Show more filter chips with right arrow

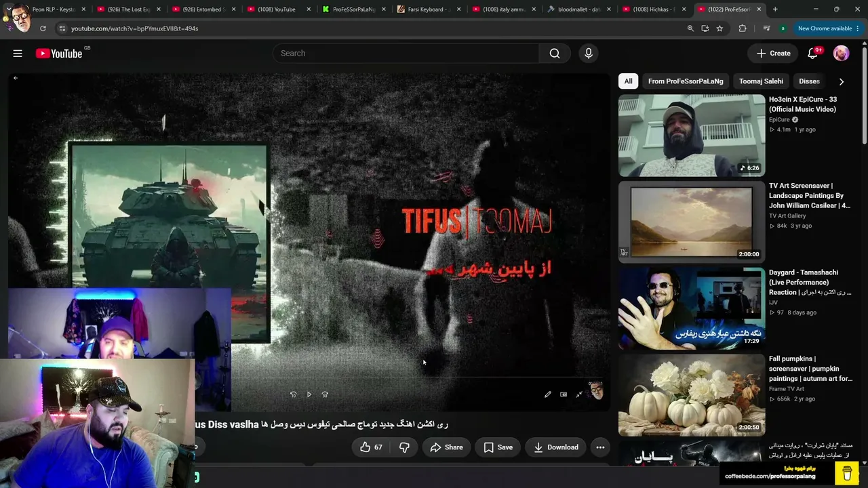[841, 81]
